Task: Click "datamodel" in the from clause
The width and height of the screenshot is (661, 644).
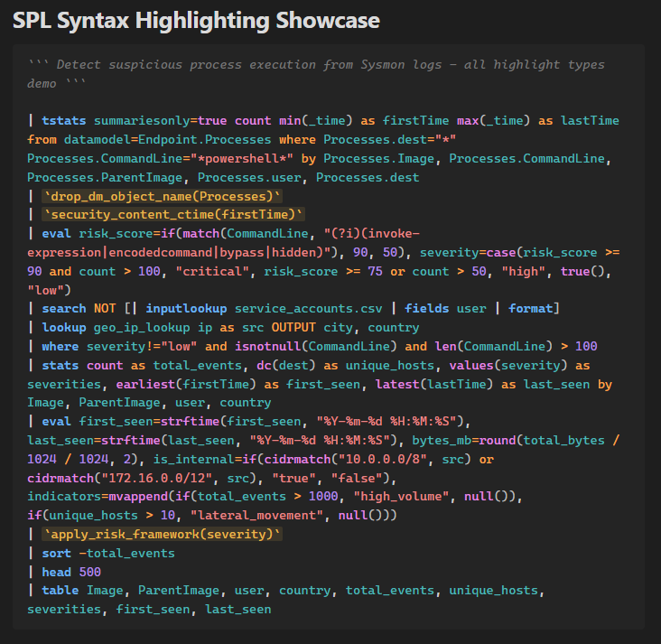Action: pos(97,140)
